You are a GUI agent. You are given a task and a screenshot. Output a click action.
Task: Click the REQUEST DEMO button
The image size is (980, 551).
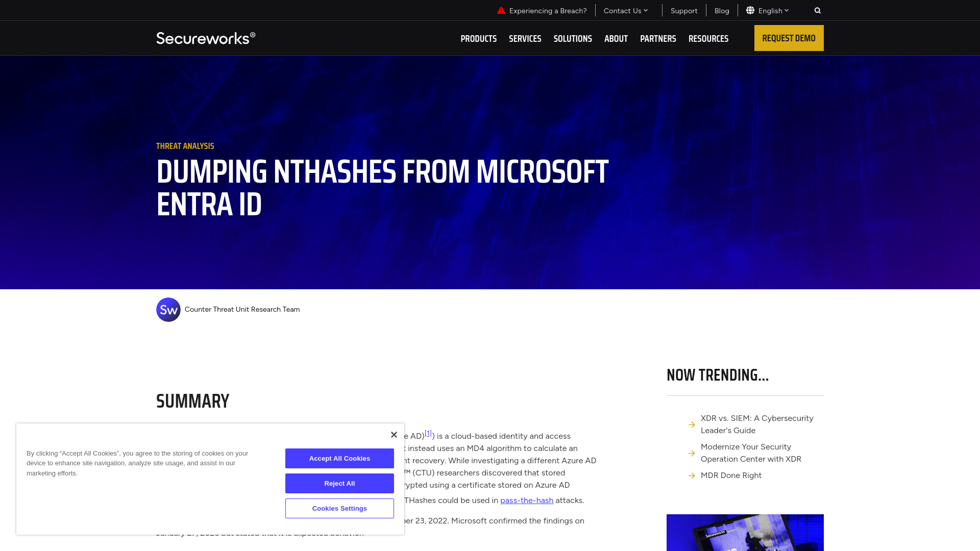coord(789,38)
